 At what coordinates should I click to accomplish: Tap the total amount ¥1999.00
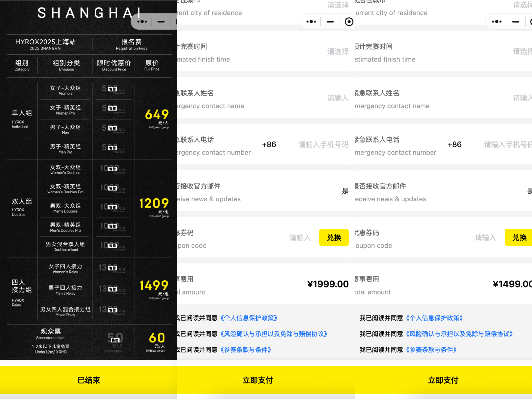coord(328,284)
